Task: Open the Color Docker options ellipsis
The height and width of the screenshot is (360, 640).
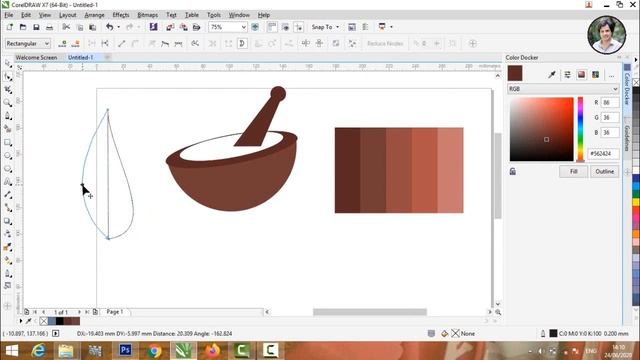Action: pyautogui.click(x=611, y=75)
